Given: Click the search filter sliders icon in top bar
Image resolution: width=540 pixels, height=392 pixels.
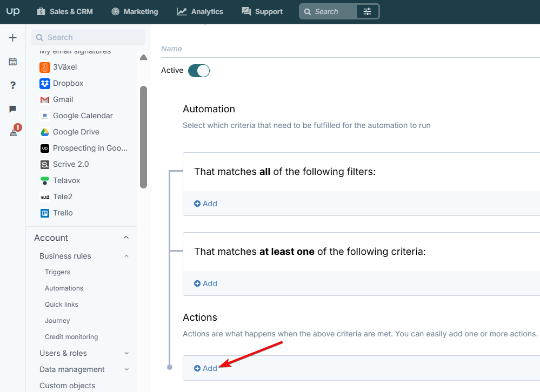Looking at the screenshot, I should click(367, 11).
